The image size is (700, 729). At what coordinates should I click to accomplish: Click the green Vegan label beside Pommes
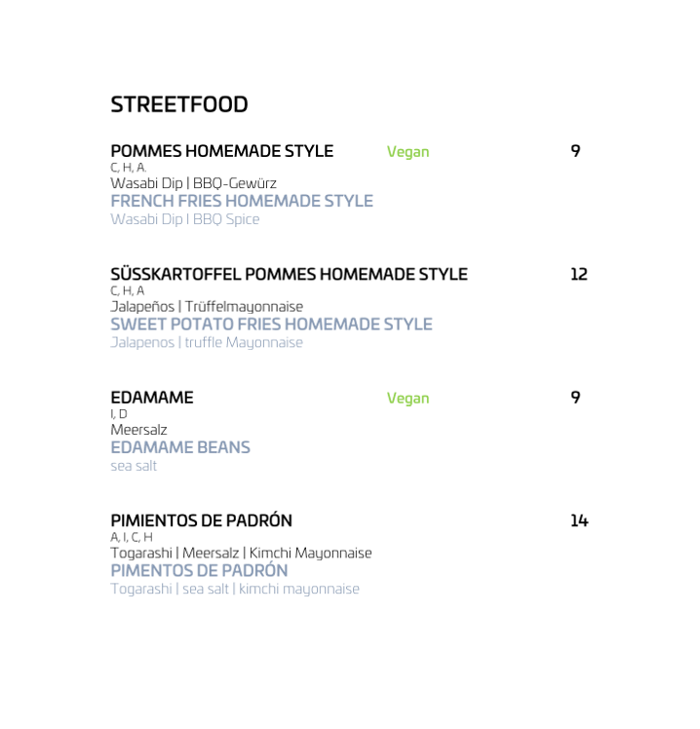pos(408,152)
